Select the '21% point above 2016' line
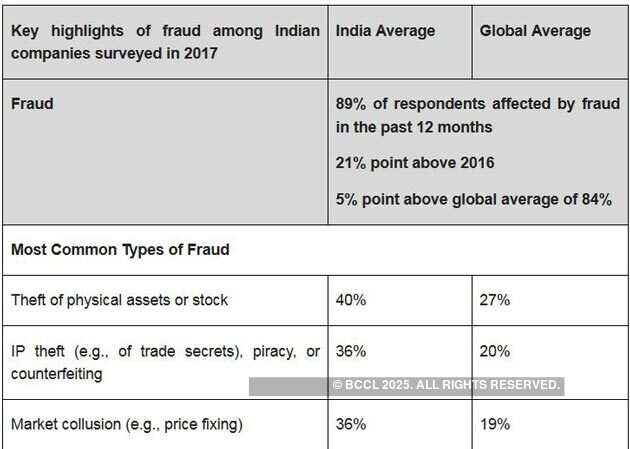Screen dimensions: 630x449 [415, 163]
